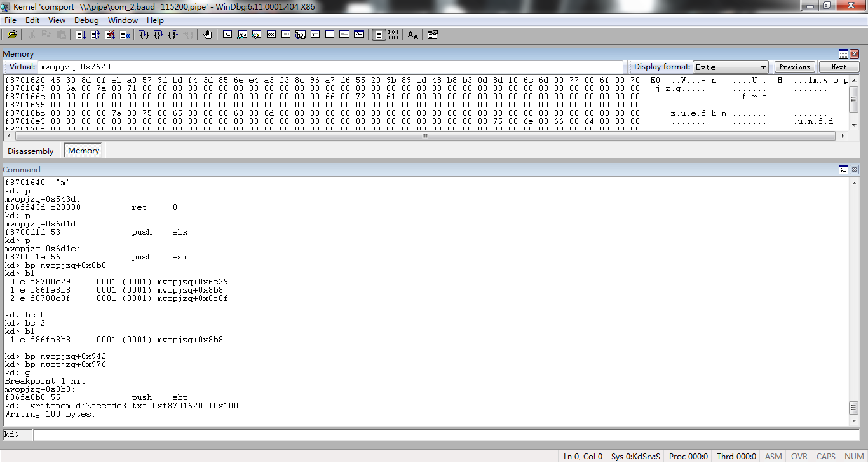
Task: Click the Next button in Memory window
Action: click(x=839, y=67)
